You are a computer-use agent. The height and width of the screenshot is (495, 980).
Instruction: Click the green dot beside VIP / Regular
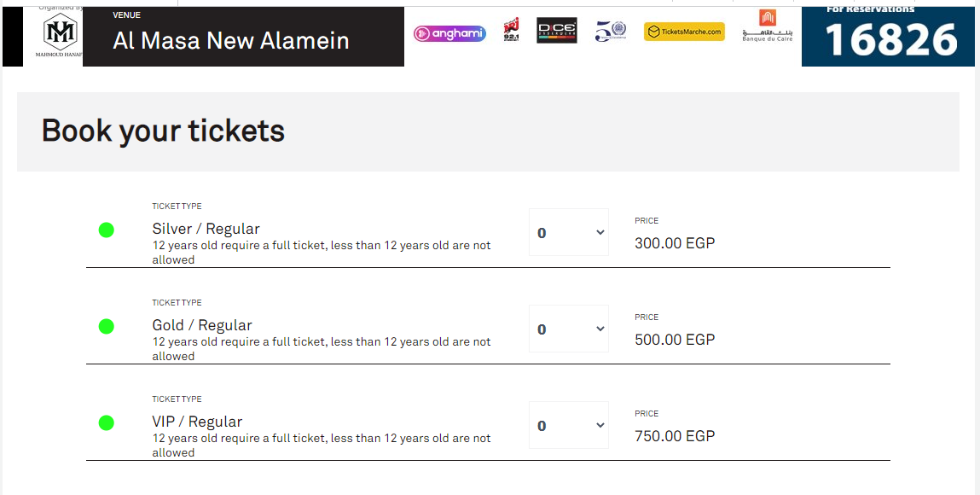(107, 422)
